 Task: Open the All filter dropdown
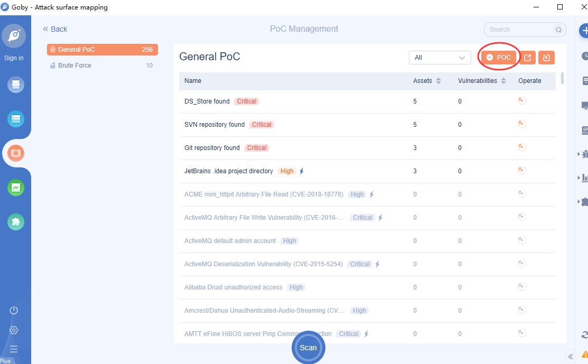(440, 58)
